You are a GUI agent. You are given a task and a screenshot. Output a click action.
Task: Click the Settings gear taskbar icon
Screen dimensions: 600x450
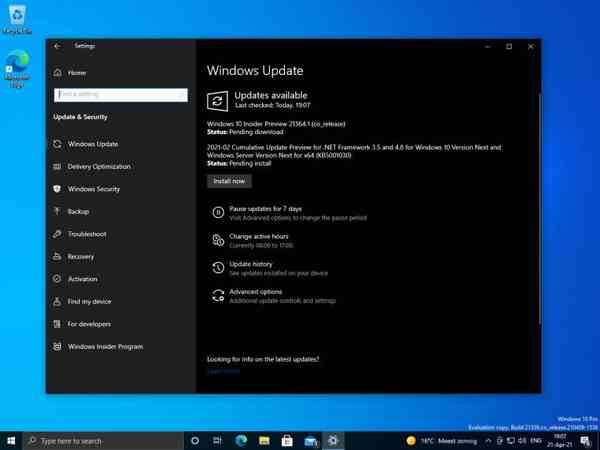click(x=333, y=441)
